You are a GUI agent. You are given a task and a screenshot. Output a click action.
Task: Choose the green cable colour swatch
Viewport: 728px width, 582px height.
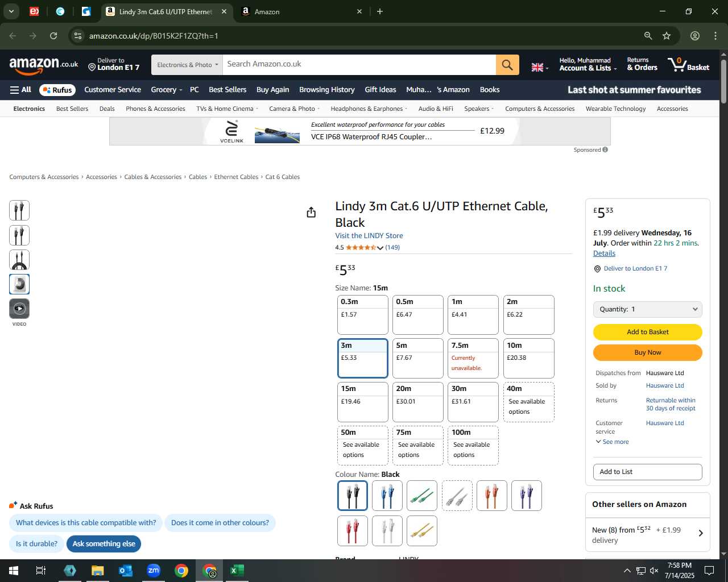[x=422, y=496]
